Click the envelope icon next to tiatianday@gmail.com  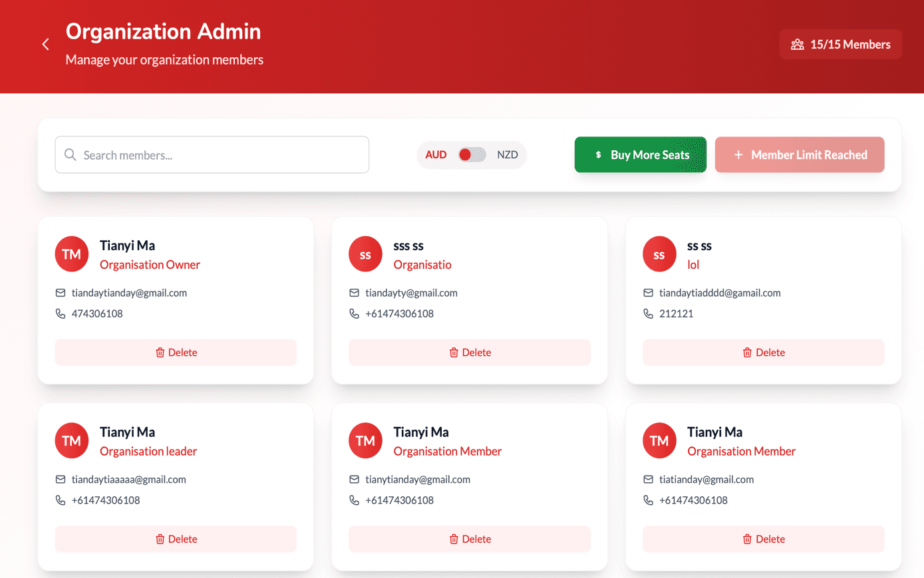click(x=649, y=479)
